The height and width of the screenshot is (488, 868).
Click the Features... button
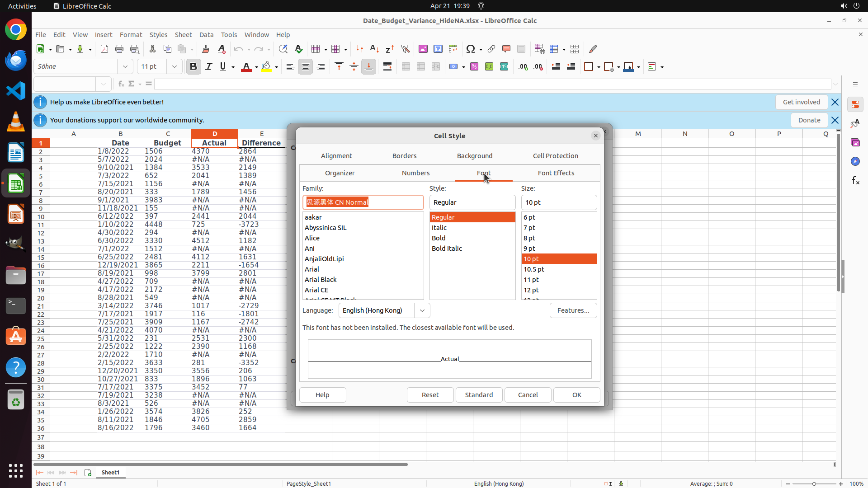(573, 310)
